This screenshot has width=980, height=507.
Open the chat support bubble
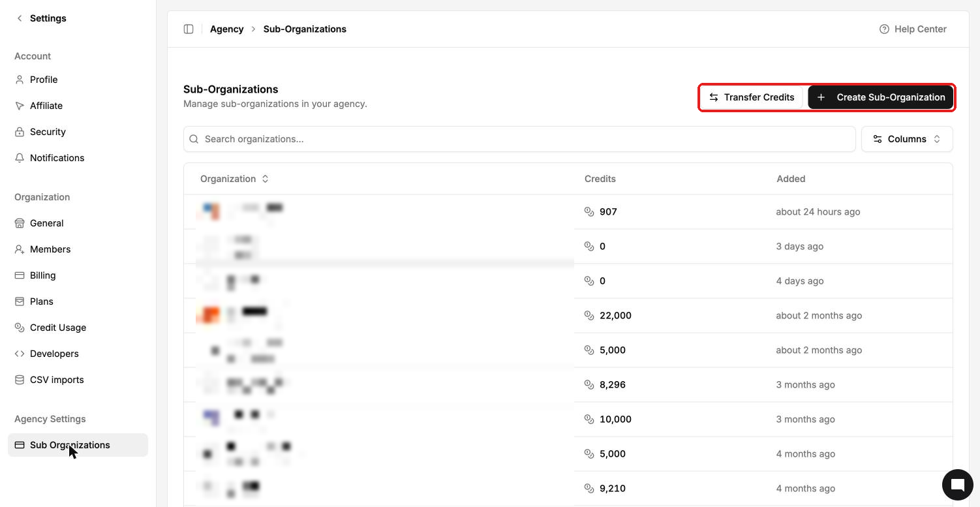pos(957,484)
